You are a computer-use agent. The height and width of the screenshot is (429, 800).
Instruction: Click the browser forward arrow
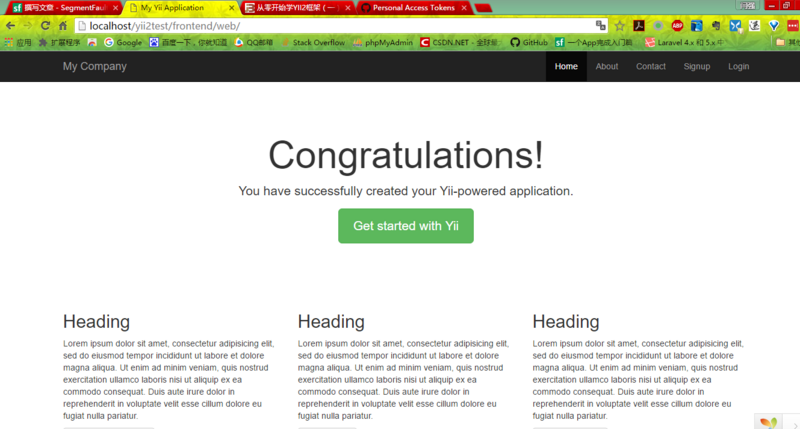click(28, 26)
